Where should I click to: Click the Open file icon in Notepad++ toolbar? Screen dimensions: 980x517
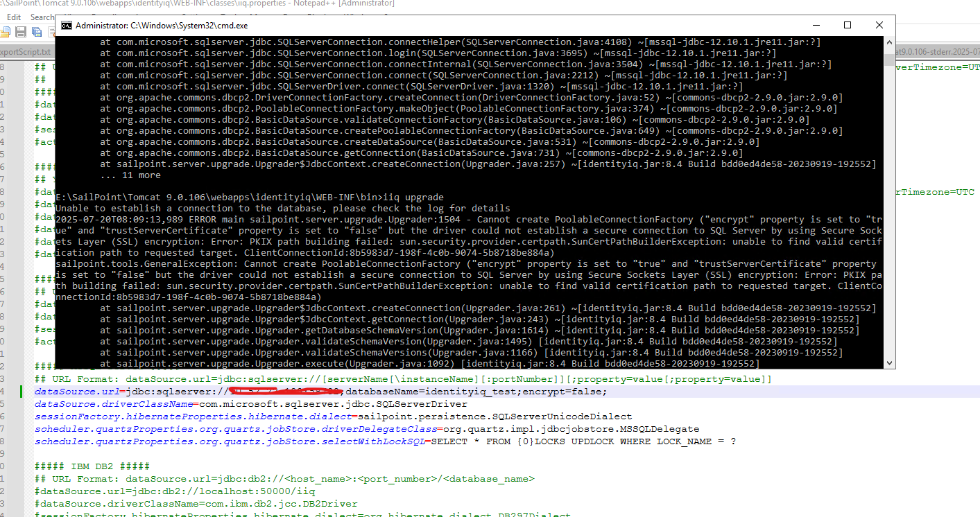pos(7,32)
